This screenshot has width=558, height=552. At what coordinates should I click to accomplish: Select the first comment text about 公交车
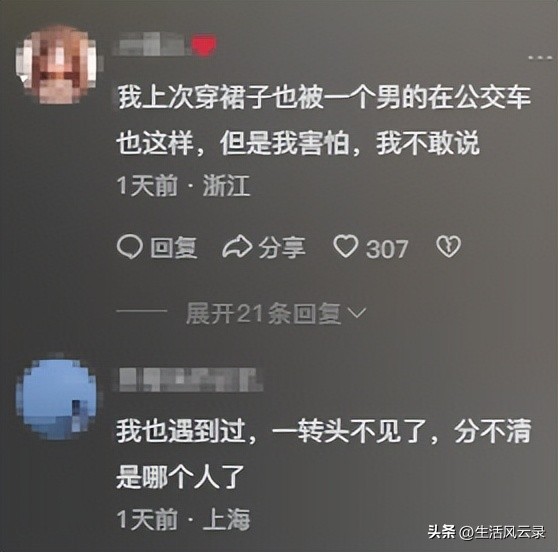pos(324,120)
